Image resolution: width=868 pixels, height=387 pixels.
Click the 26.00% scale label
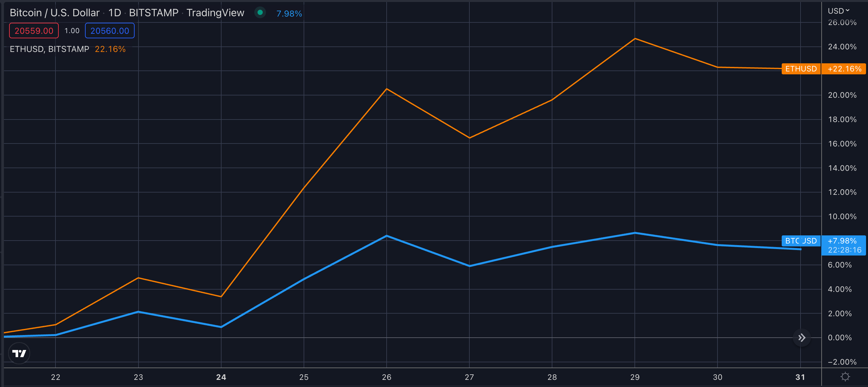point(842,22)
